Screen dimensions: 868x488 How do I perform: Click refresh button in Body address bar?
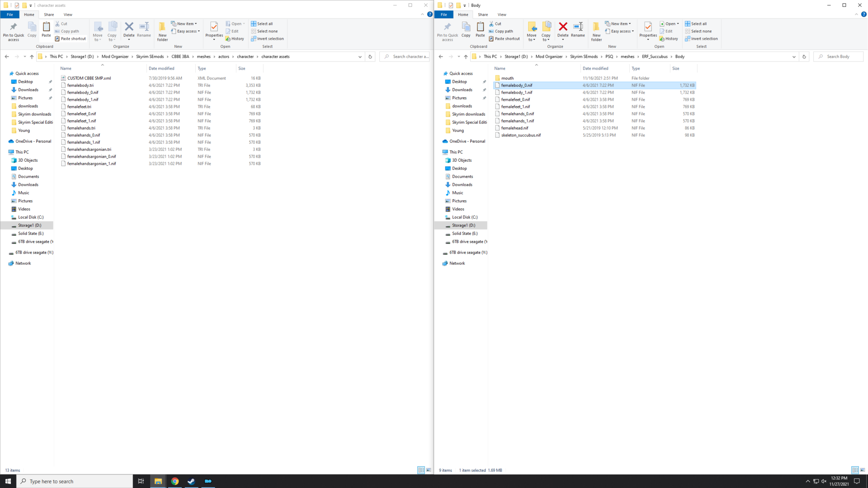[804, 56]
